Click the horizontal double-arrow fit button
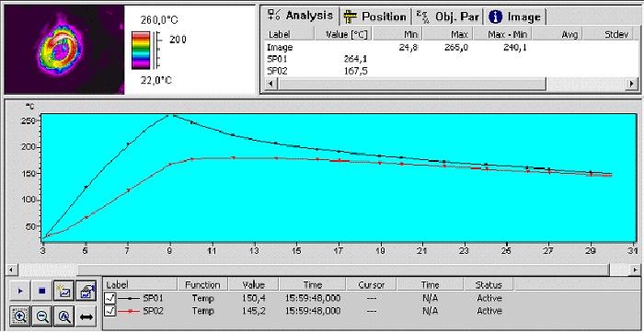Viewport: 644px width, 333px height. coord(86,316)
